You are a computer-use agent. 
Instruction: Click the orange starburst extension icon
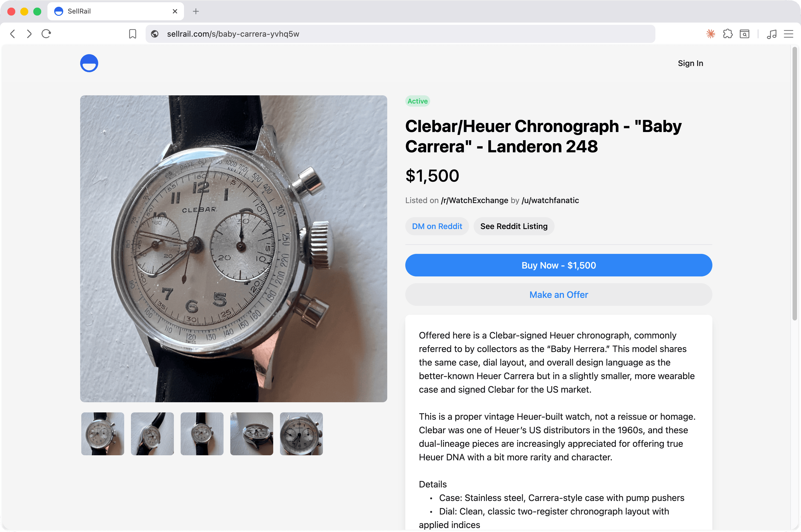coord(711,34)
